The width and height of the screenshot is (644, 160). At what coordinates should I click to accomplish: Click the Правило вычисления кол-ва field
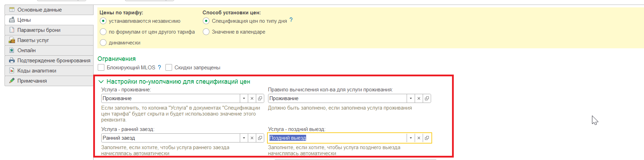pos(337,98)
